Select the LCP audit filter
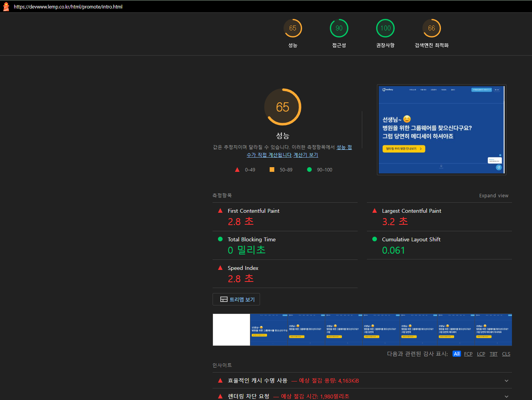Image resolution: width=532 pixels, height=400 pixels. point(481,354)
